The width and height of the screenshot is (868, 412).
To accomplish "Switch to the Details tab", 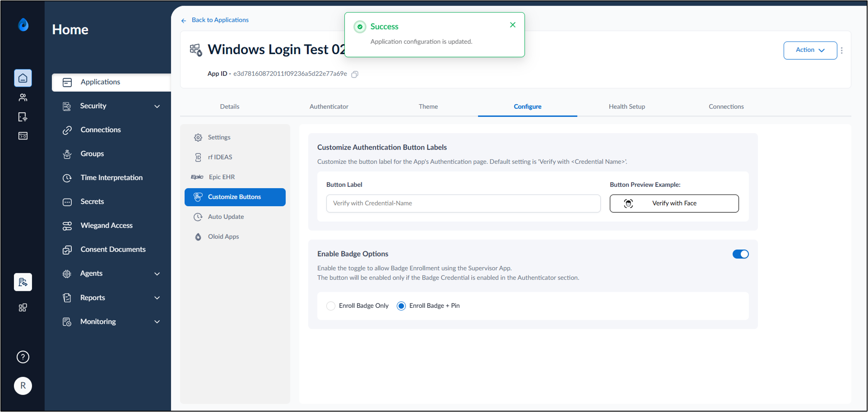I will (229, 107).
